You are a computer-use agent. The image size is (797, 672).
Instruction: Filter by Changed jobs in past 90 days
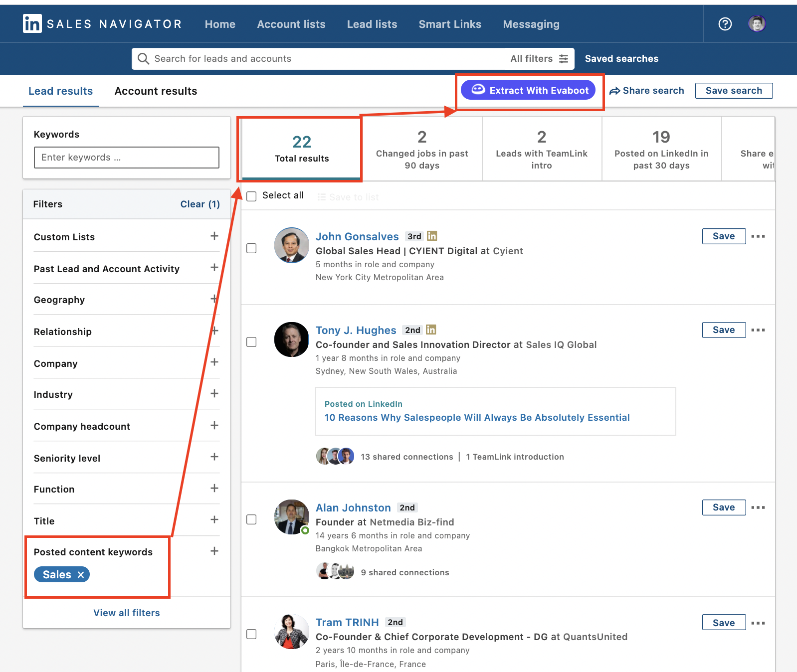point(422,149)
